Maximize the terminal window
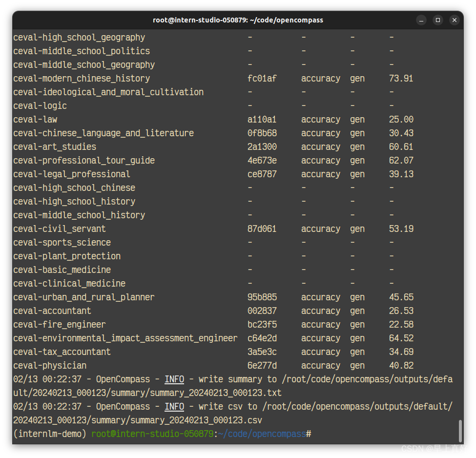 [x=438, y=20]
